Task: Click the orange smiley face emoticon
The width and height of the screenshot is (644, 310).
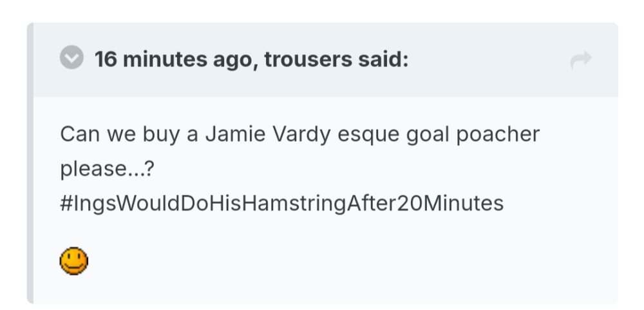Action: coord(74,261)
